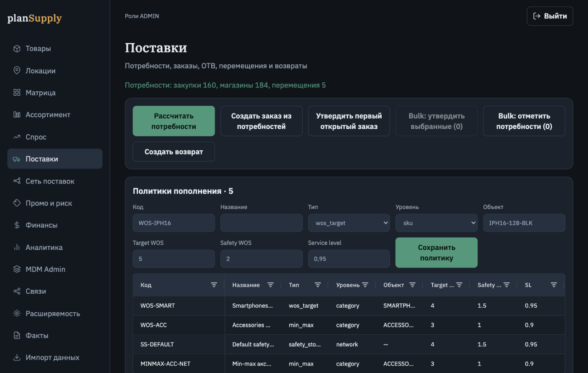Open filter menu for SL column

[x=554, y=285]
